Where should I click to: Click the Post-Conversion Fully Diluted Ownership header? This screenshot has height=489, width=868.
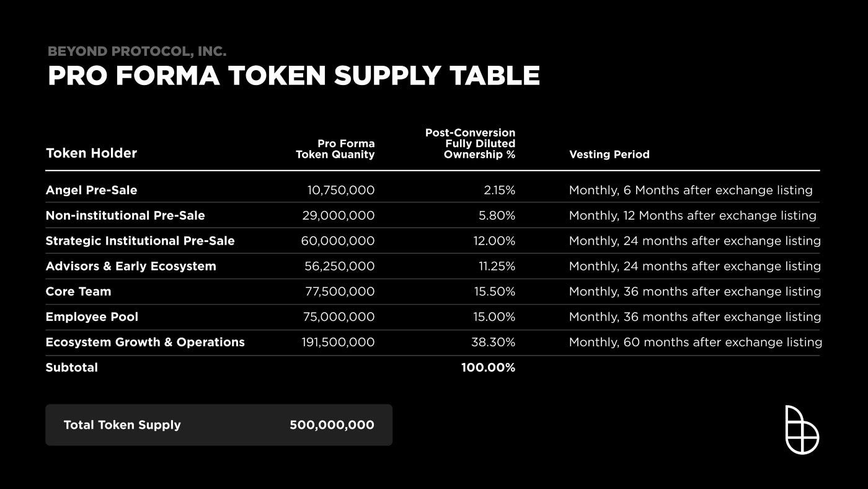470,144
